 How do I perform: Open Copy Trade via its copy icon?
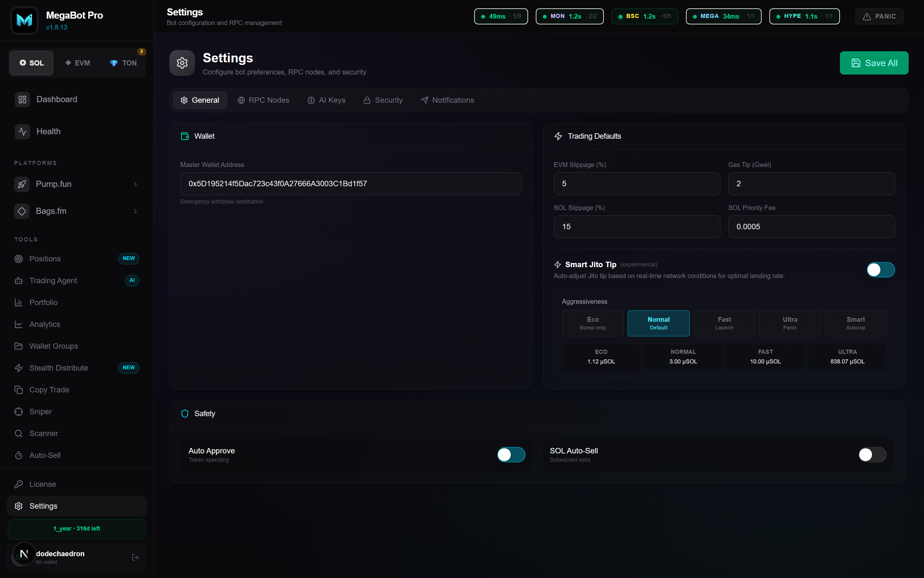tap(18, 390)
